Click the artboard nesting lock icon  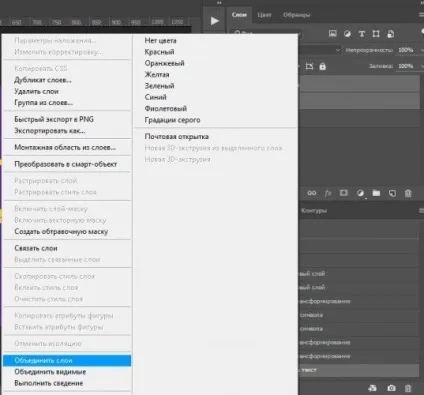(x=309, y=66)
